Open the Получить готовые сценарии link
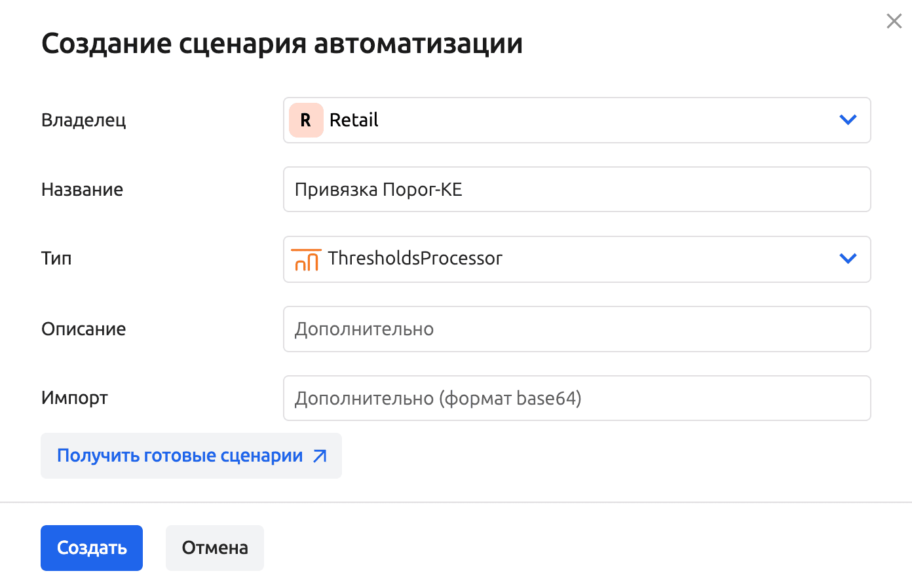This screenshot has width=912, height=588. point(180,456)
